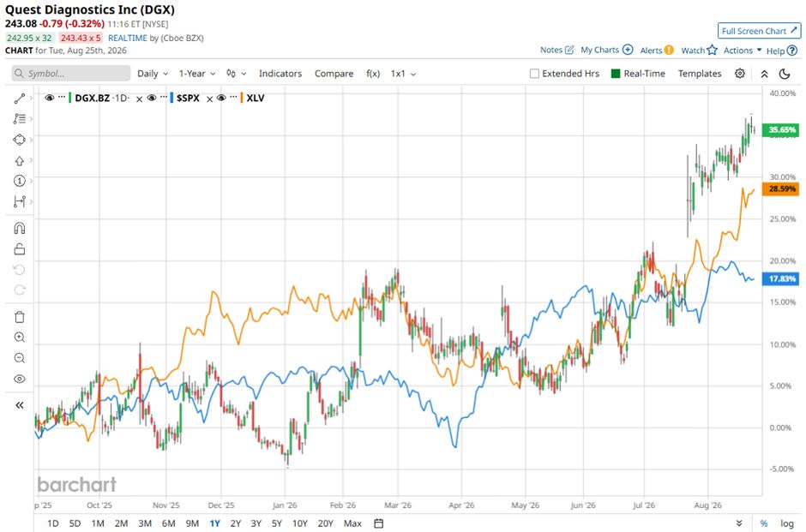Select the 1M range tab

98,523
